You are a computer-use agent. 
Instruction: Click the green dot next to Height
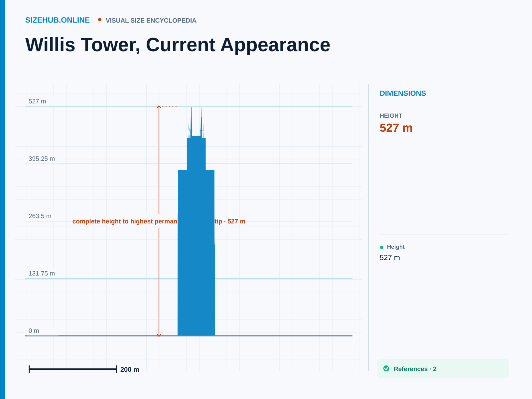pyautogui.click(x=382, y=247)
